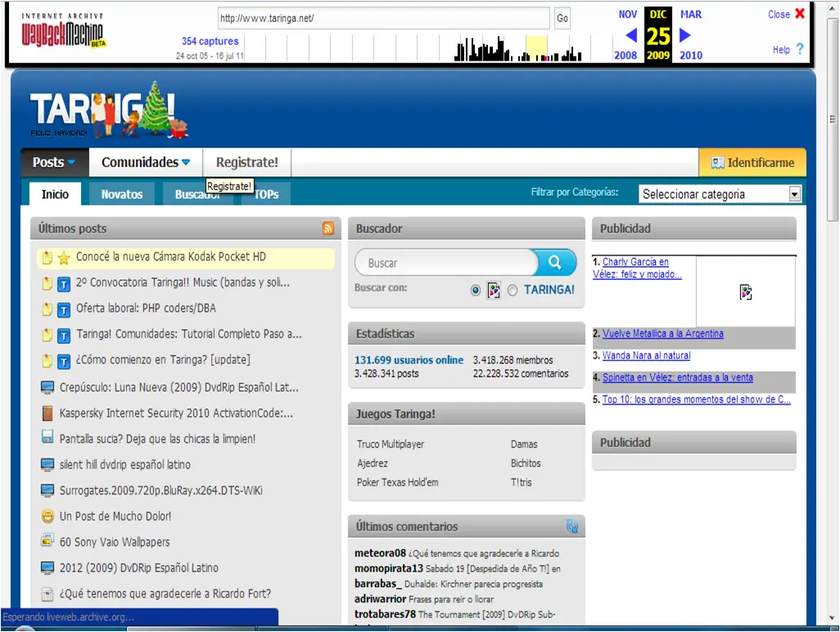Screen dimensions: 840x632
Task: Click the page vertical scrollbar thumb
Action: 832,119
